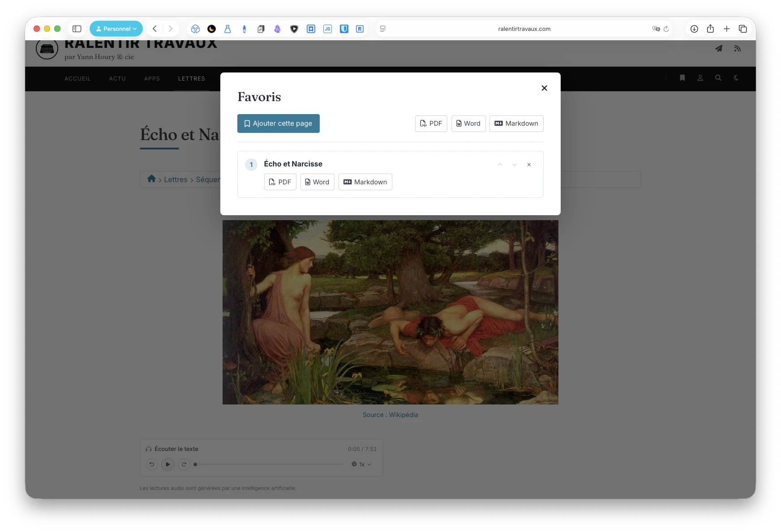The image size is (781, 532).
Task: Open the Bitwarden shield extension
Action: pyautogui.click(x=344, y=29)
